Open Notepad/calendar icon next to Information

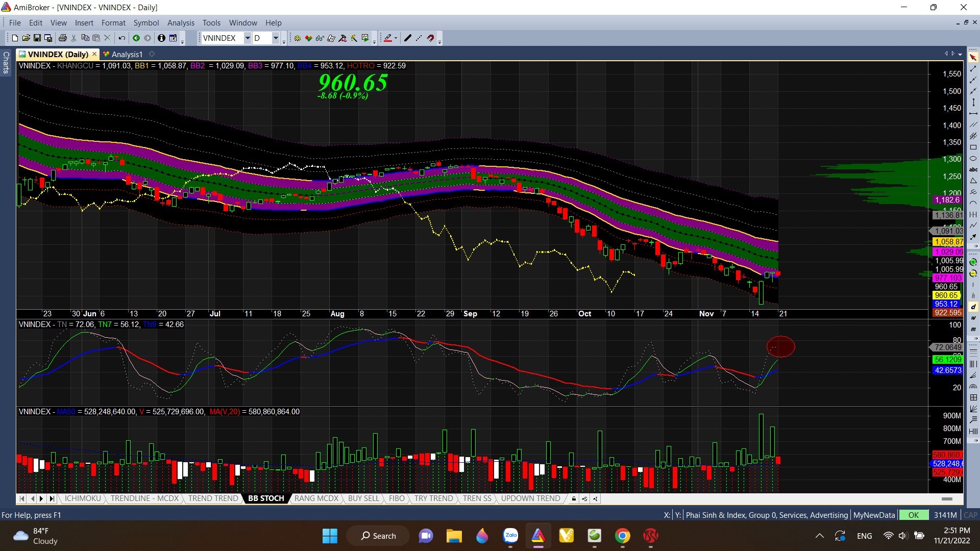[x=173, y=38]
